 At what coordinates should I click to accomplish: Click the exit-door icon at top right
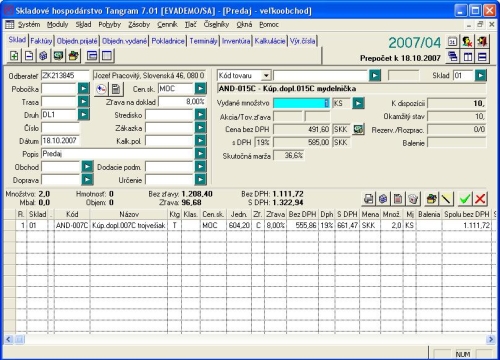coord(482,42)
